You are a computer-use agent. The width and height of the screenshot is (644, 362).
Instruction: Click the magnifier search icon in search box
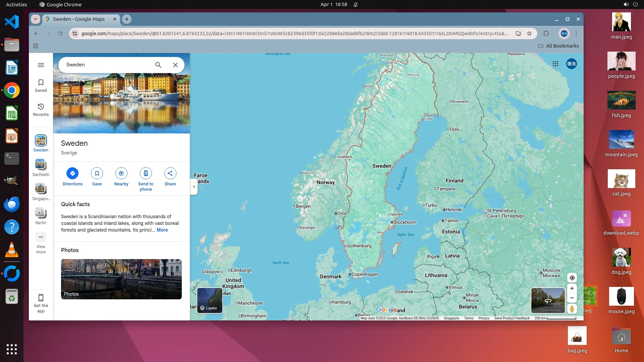(x=158, y=65)
